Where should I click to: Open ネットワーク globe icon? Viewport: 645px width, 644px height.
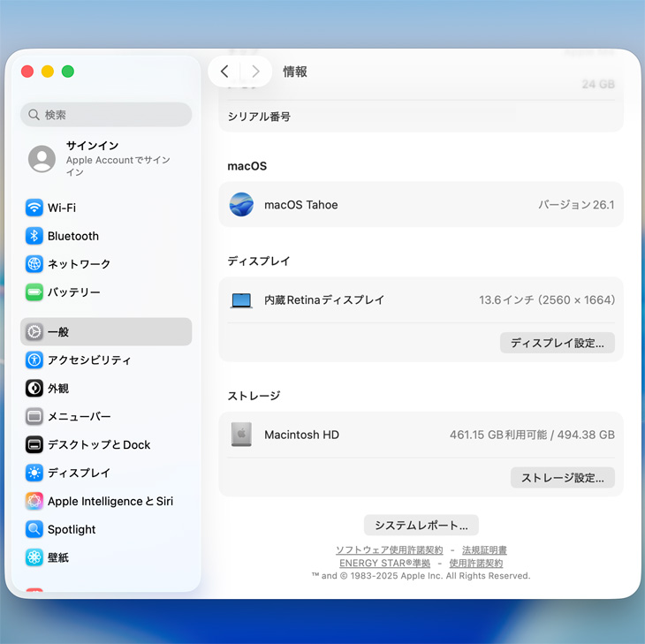click(34, 264)
